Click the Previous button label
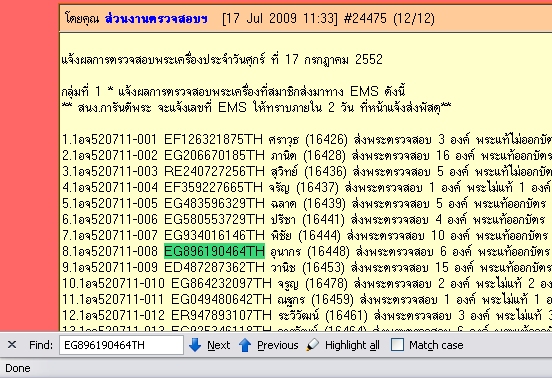Viewport: 552px width, 379px height. tap(277, 345)
